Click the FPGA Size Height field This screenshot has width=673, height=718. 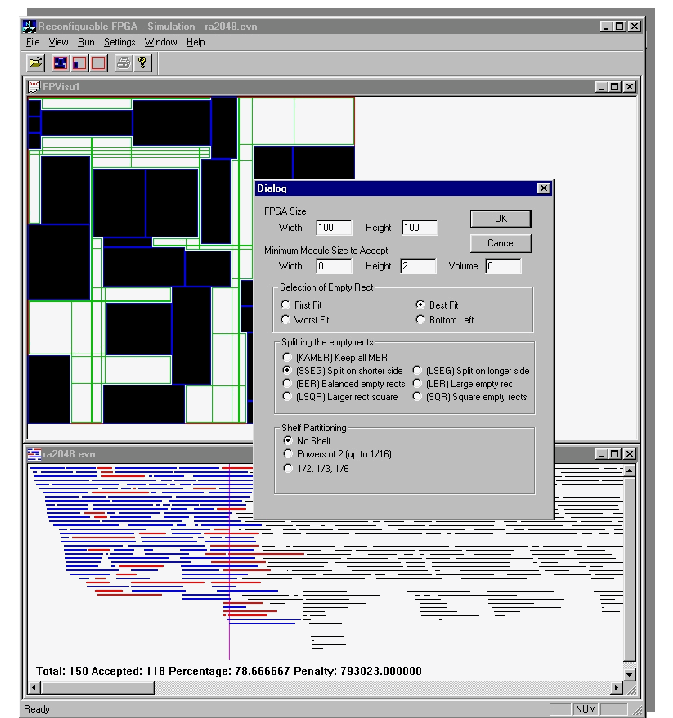click(x=419, y=228)
